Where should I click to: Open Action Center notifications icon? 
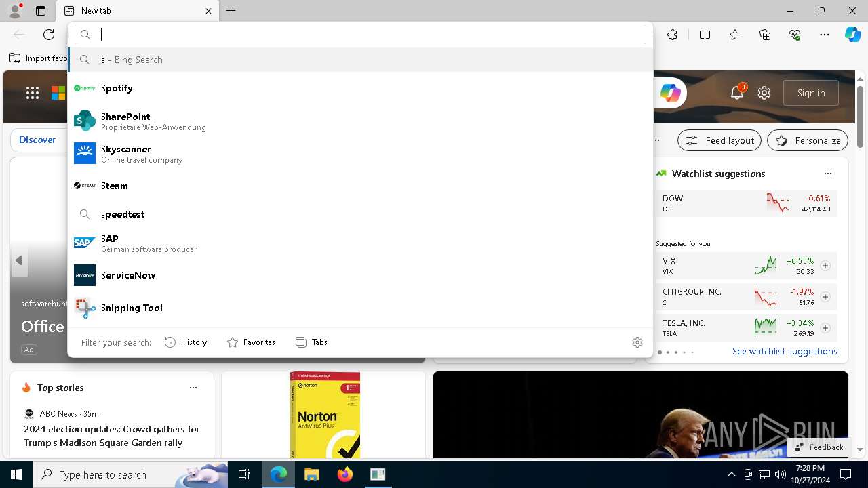coord(846,474)
